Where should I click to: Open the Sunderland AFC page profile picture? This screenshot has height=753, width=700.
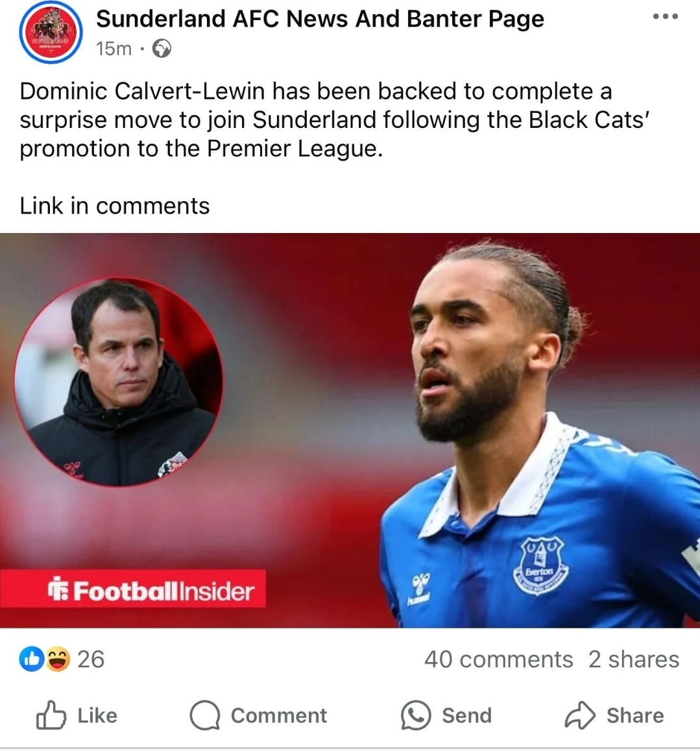[51, 32]
